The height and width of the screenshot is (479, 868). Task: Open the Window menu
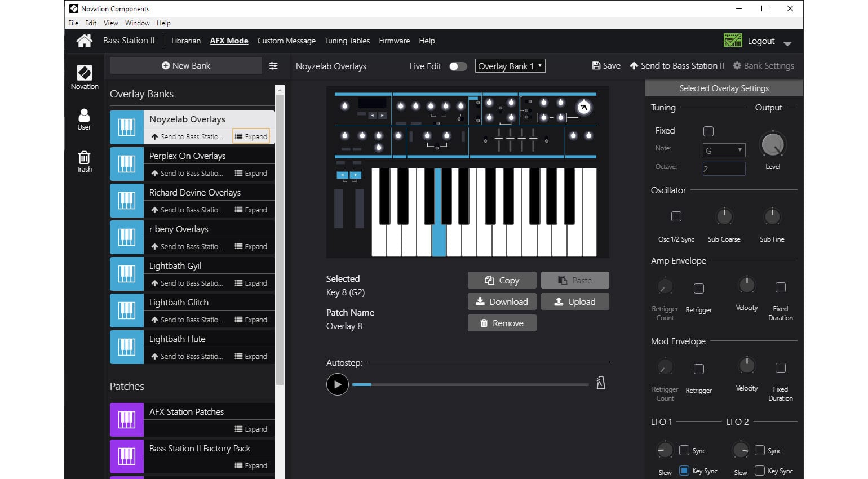[137, 23]
